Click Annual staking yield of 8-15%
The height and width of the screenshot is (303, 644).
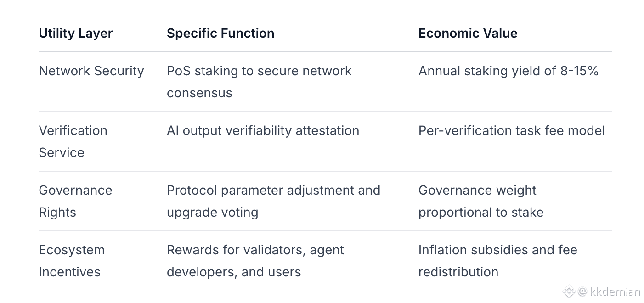click(x=508, y=71)
